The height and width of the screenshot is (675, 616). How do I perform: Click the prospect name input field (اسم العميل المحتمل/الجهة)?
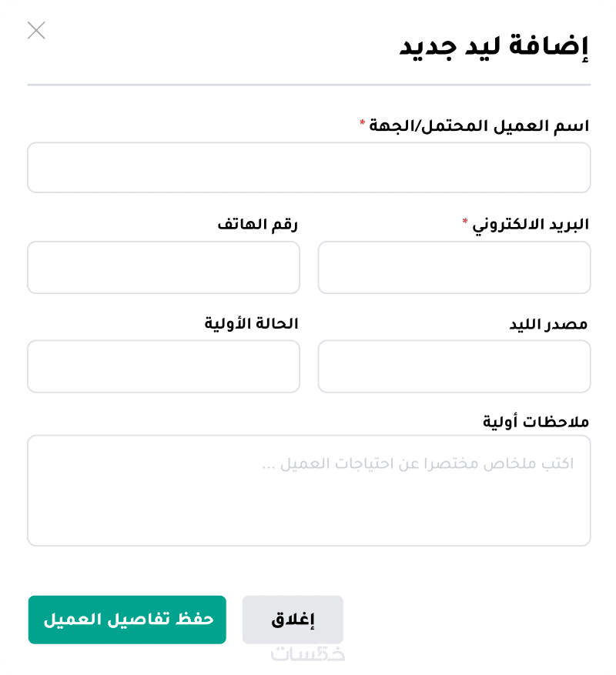tap(309, 167)
